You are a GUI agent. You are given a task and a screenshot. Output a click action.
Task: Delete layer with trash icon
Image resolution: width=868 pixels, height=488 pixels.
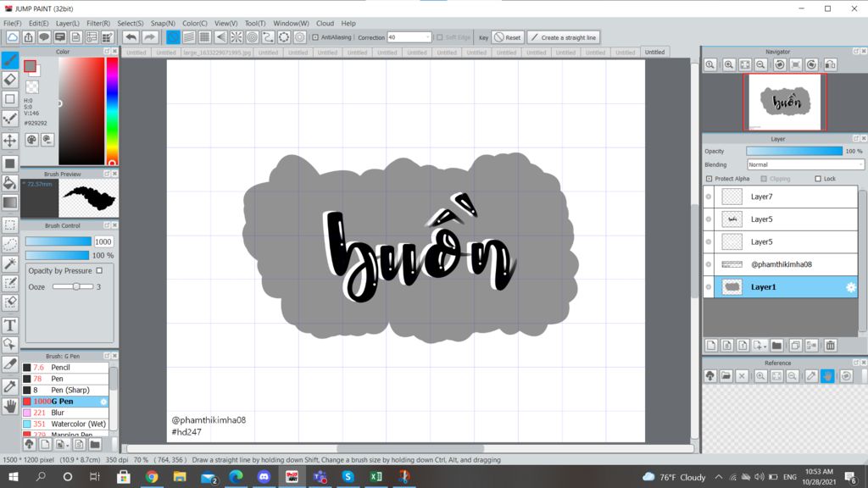[x=830, y=346]
